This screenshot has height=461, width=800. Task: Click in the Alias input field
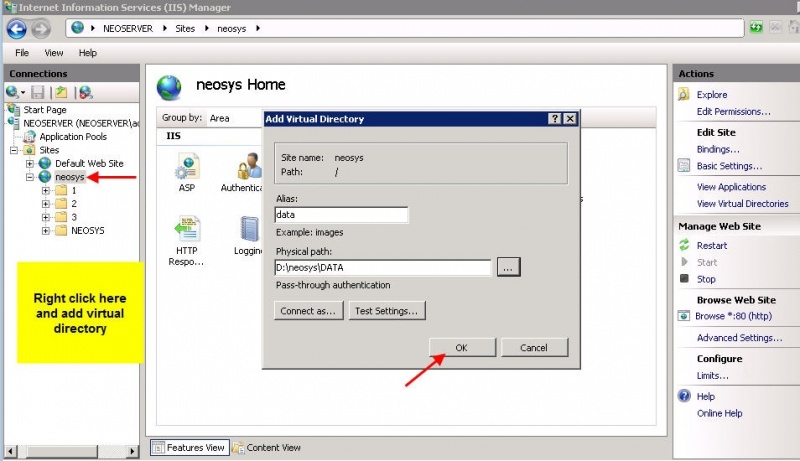341,215
